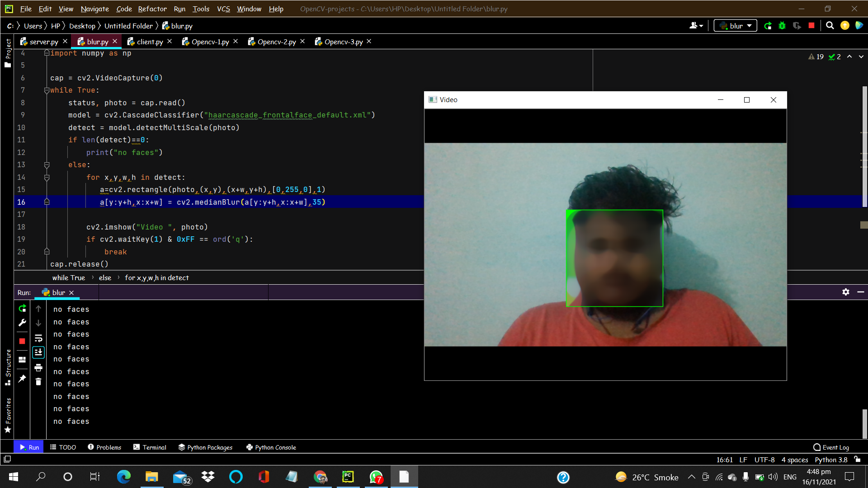The image size is (868, 488).
Task: Click the Run button in top toolbar
Action: click(x=768, y=26)
